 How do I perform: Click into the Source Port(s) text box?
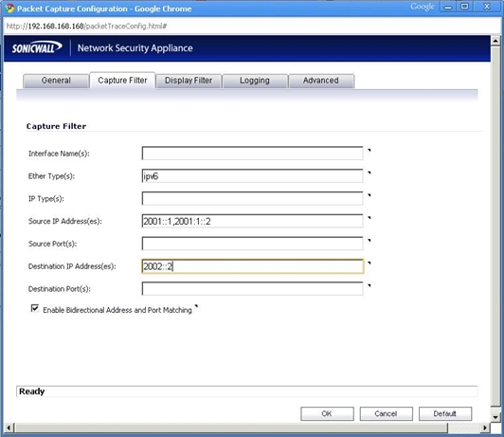coord(253,244)
